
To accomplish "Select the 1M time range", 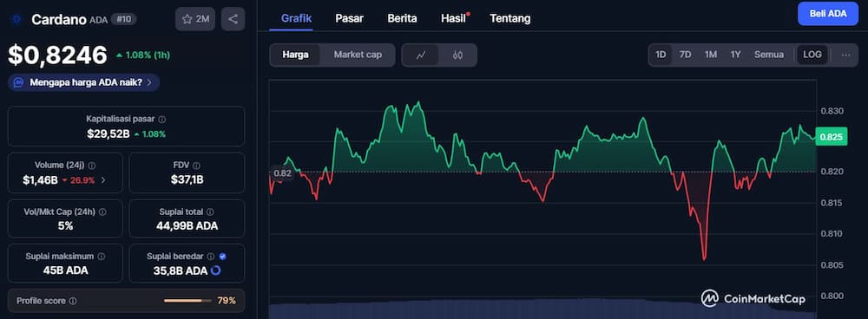I will click(711, 55).
